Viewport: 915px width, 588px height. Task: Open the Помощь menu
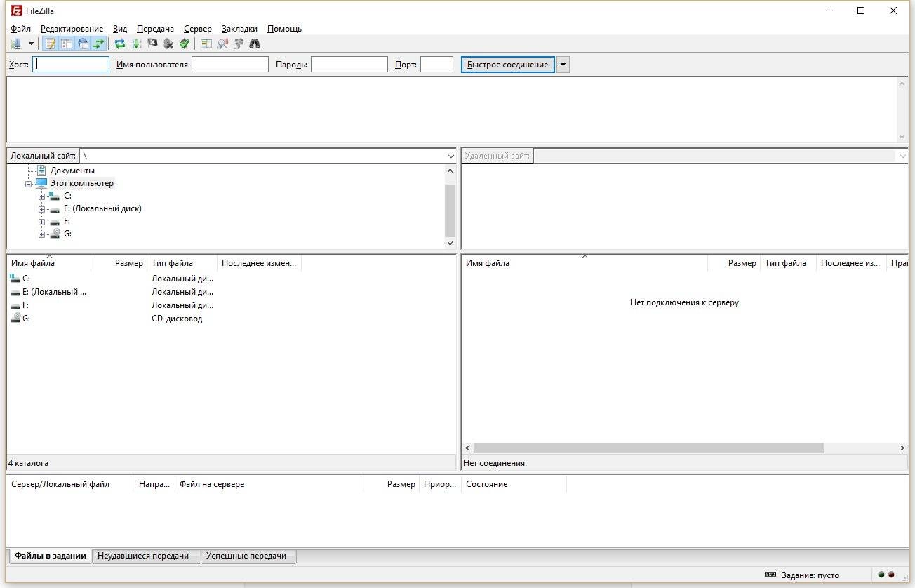point(284,29)
